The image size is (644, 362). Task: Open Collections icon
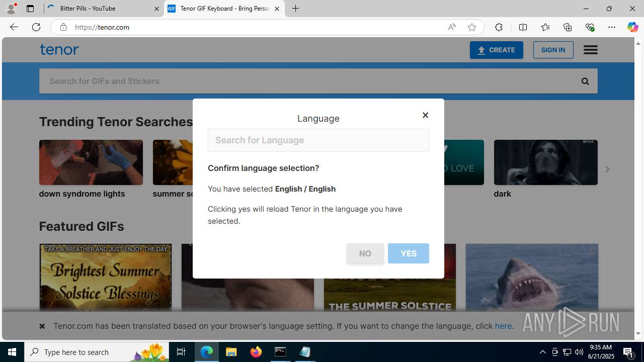pyautogui.click(x=568, y=27)
